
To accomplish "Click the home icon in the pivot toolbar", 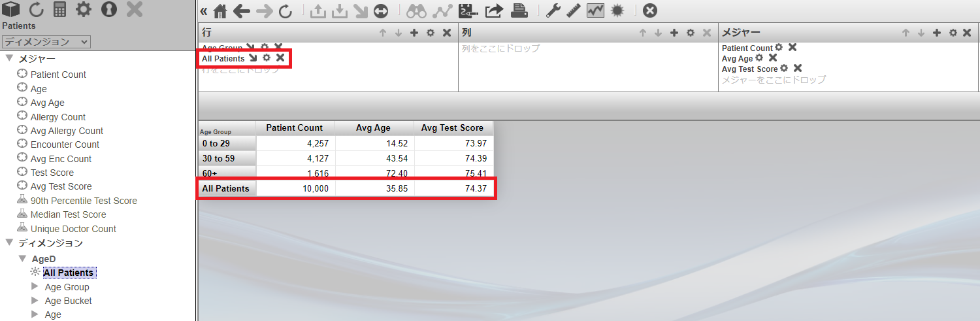I will point(221,11).
